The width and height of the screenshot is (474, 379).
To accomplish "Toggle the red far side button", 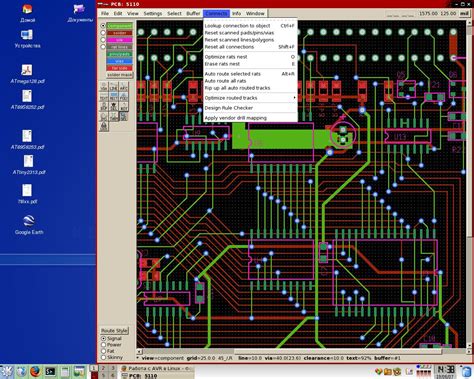I will click(119, 68).
